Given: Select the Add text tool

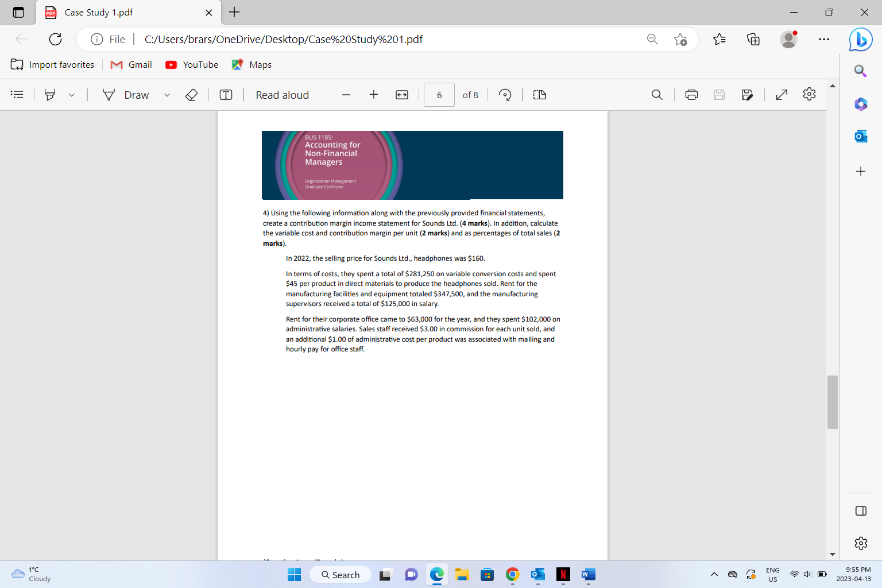Looking at the screenshot, I should 226,95.
